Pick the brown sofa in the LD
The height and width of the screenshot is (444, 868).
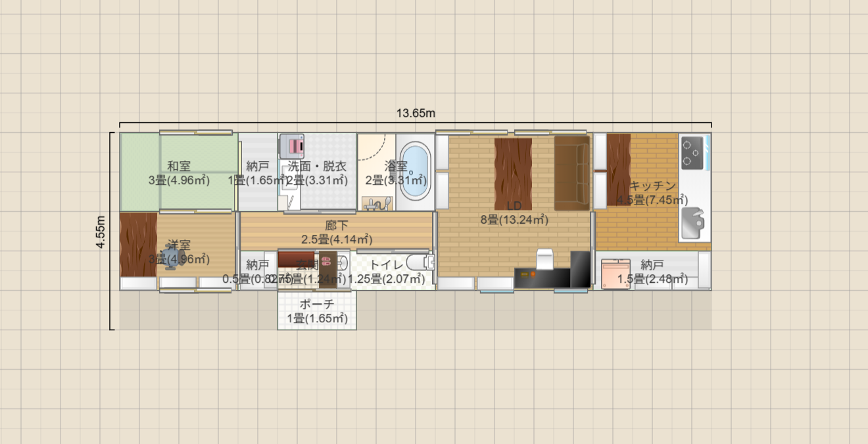pos(571,173)
